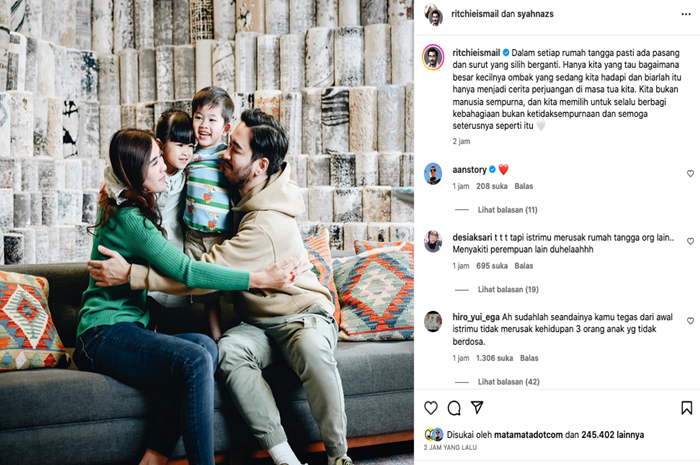View the matamatadotcom account from likes
Viewport: 700px width, 465px height.
tap(528, 435)
